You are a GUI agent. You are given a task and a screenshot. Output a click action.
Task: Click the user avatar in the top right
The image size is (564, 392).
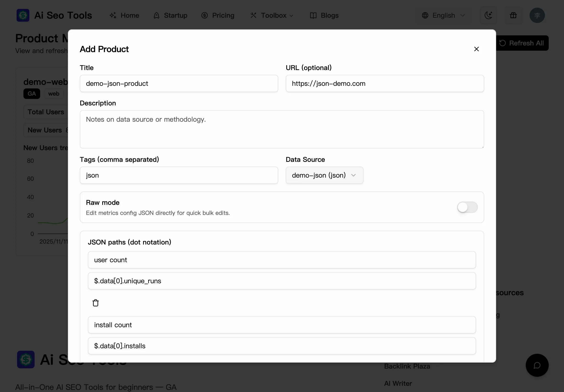click(537, 15)
